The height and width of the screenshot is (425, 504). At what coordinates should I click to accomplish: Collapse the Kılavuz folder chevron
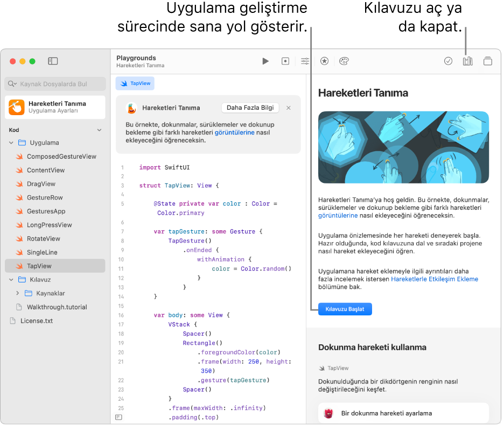[x=11, y=280]
